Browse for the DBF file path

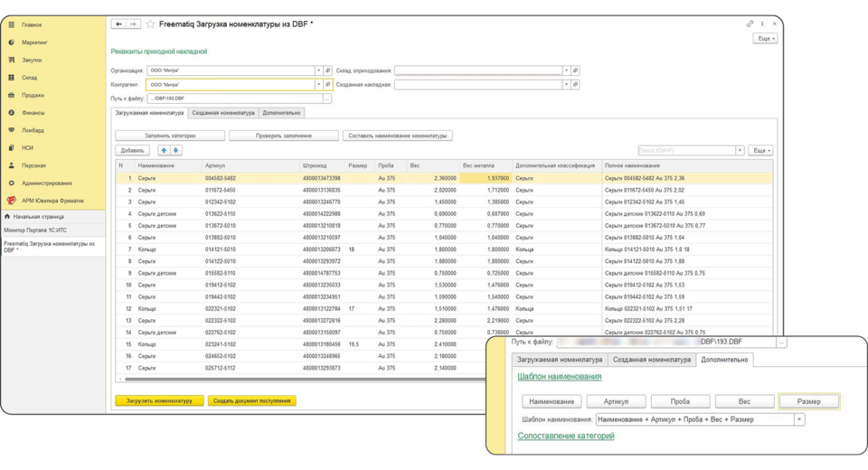coord(326,99)
